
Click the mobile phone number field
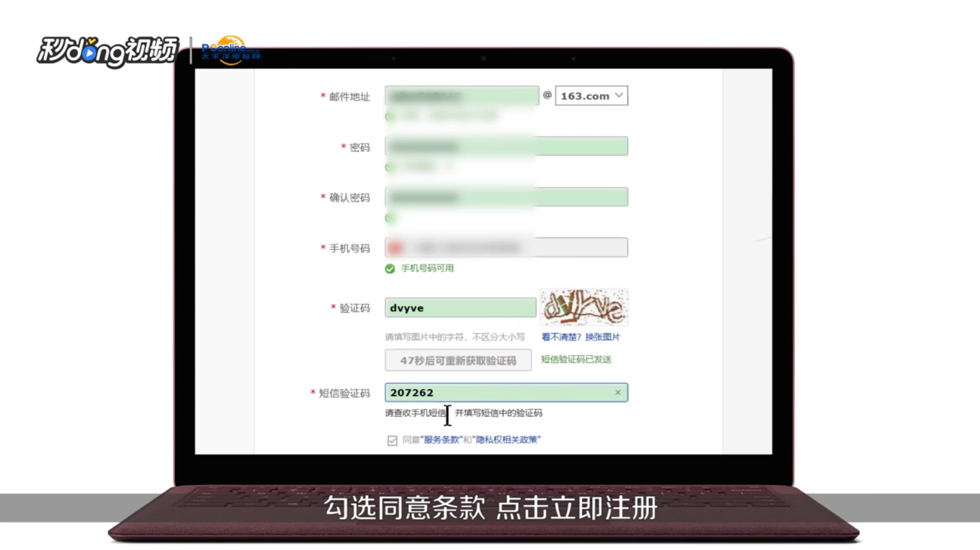(506, 247)
